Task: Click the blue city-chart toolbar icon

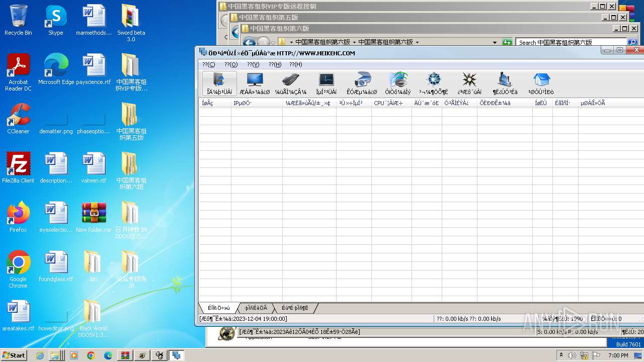Action: coord(505,83)
